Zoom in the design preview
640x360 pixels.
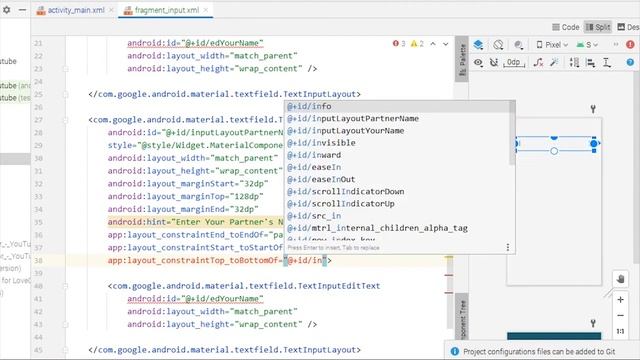[620, 300]
